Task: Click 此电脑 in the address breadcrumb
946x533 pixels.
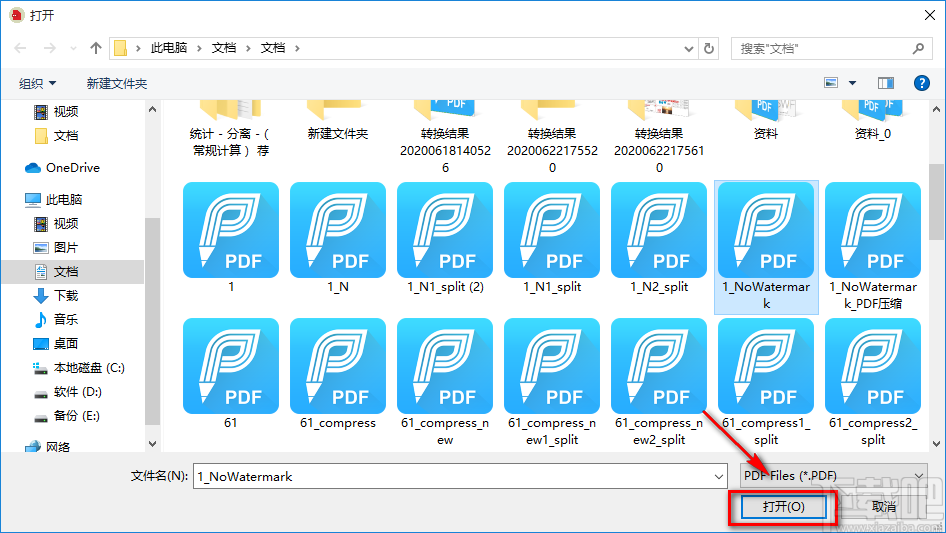Action: point(169,48)
